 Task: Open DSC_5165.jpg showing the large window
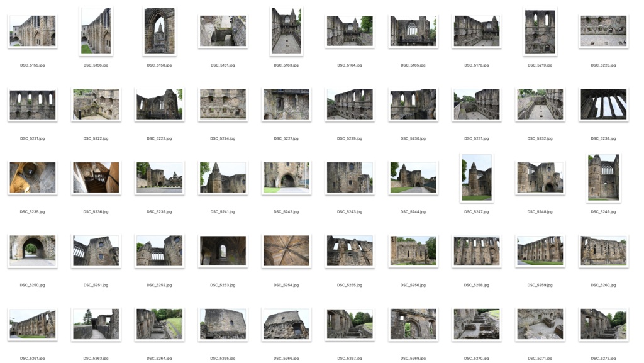pos(413,30)
